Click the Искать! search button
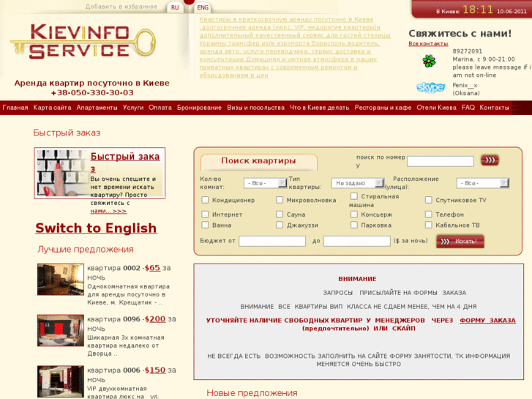The width and height of the screenshot is (532, 399). point(460,241)
